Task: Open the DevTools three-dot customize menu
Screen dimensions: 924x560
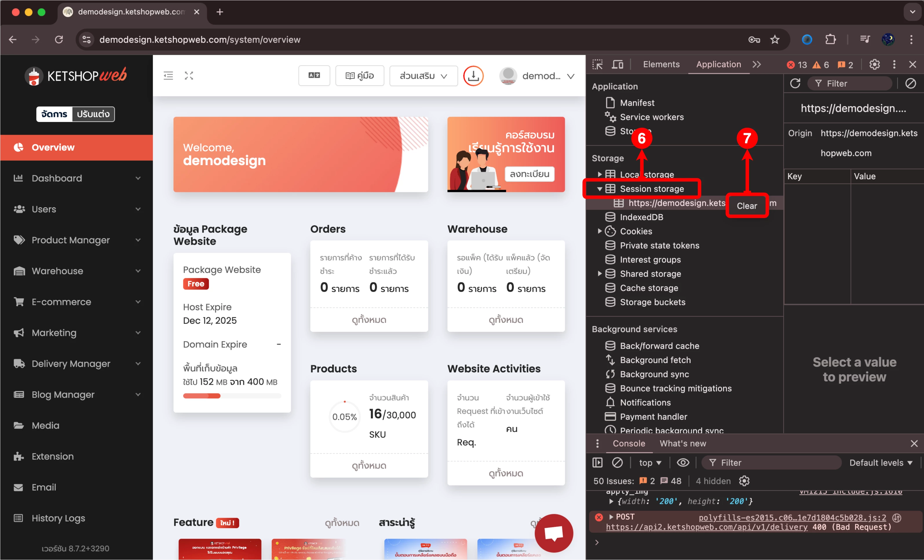Action: pos(894,65)
